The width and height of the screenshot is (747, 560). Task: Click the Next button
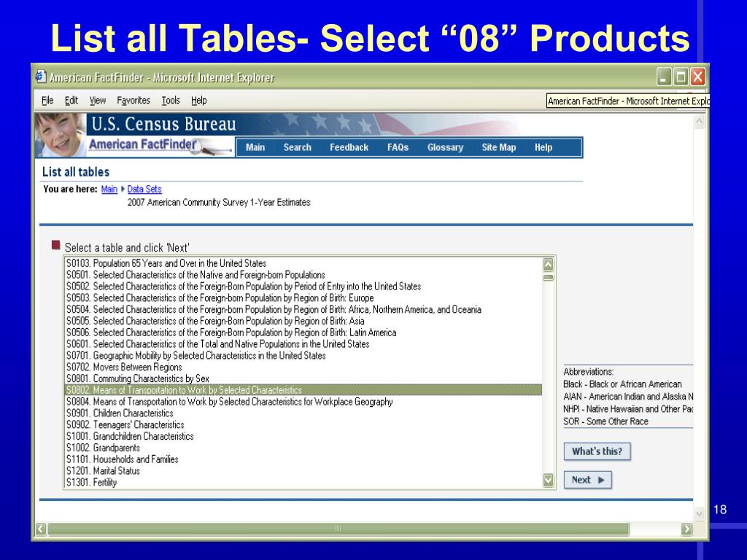click(587, 480)
